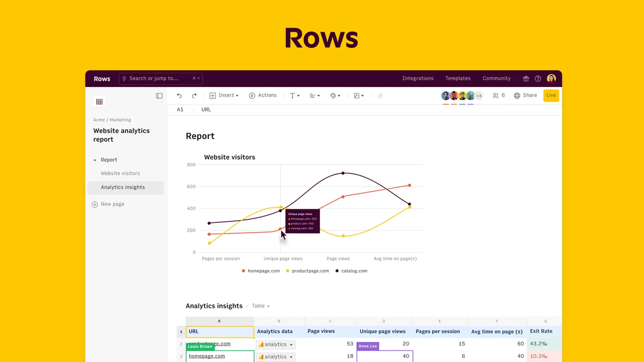Click the Acme / Marketing breadcrumb

click(112, 120)
